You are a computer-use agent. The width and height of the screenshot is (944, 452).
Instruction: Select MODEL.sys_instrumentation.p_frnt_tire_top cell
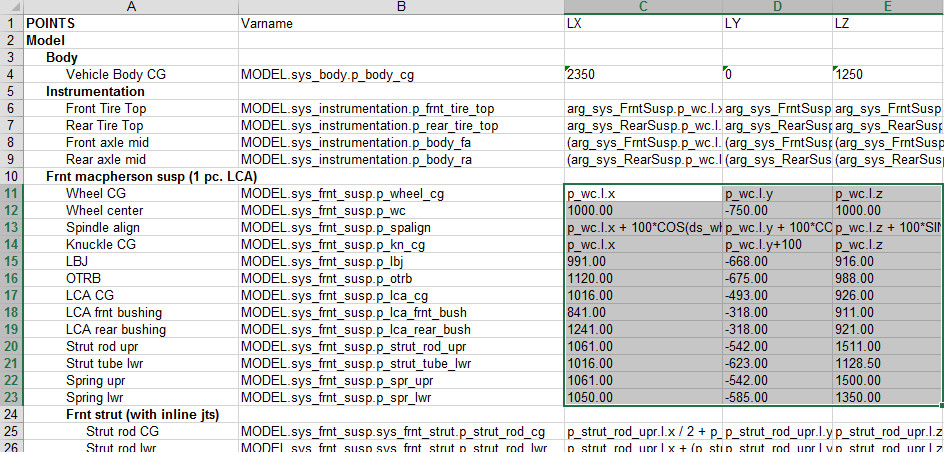coord(402,109)
